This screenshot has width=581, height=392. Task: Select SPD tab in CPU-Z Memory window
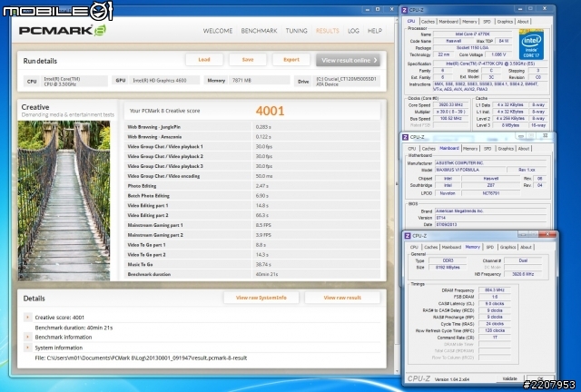(490, 247)
